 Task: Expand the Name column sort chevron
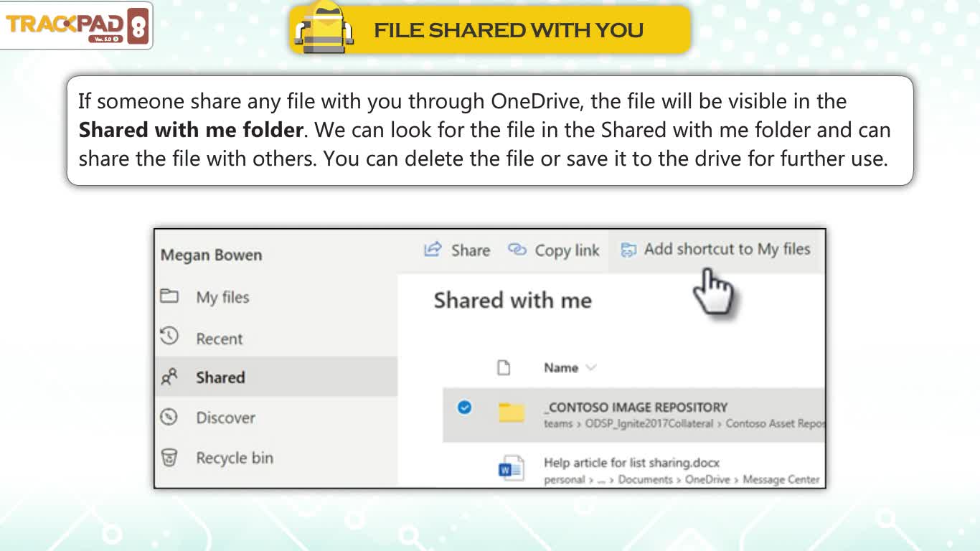pos(590,368)
